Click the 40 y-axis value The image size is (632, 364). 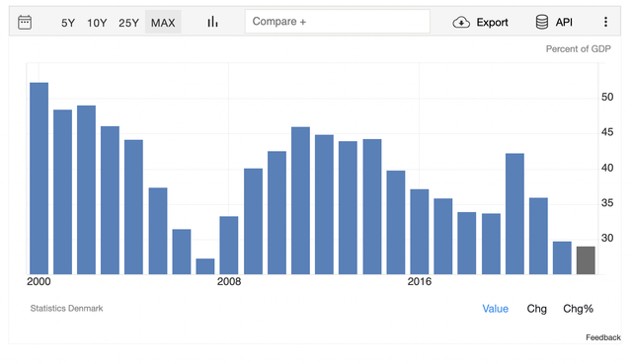(607, 168)
